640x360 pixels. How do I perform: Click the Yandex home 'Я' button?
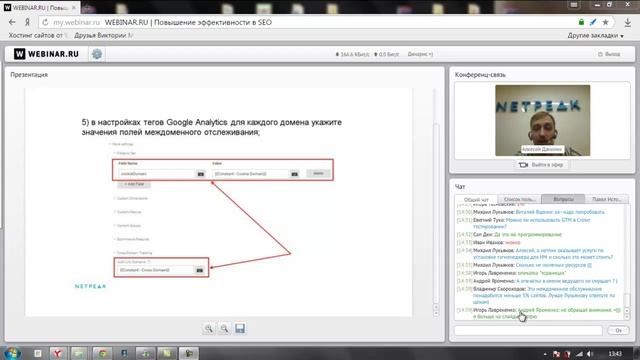(27, 22)
